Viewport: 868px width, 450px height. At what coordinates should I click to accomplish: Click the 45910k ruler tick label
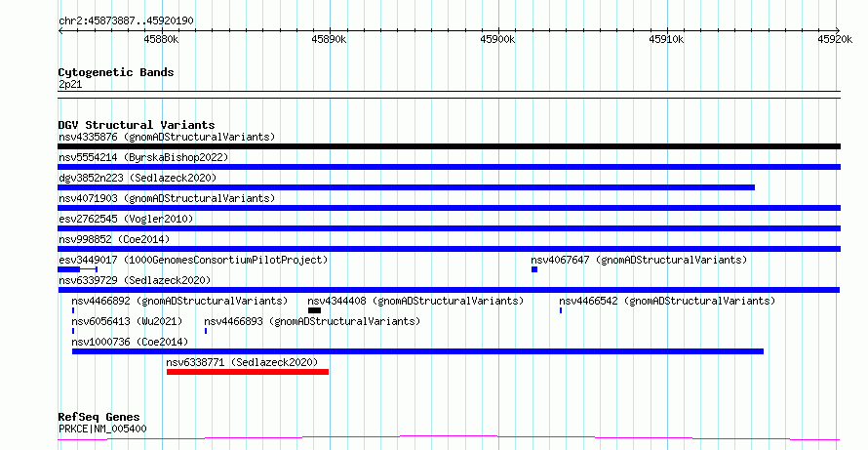[666, 39]
